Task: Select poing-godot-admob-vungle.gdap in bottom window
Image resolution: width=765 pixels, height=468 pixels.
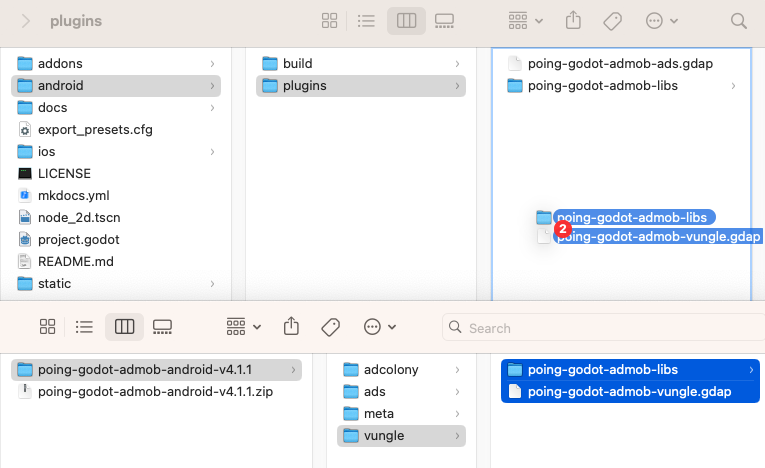Action: pos(630,391)
